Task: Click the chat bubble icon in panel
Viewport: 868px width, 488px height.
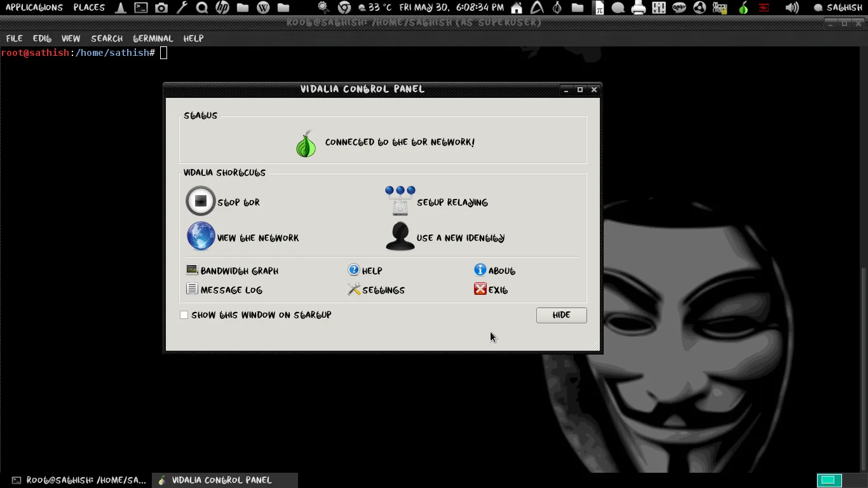Action: (x=618, y=8)
